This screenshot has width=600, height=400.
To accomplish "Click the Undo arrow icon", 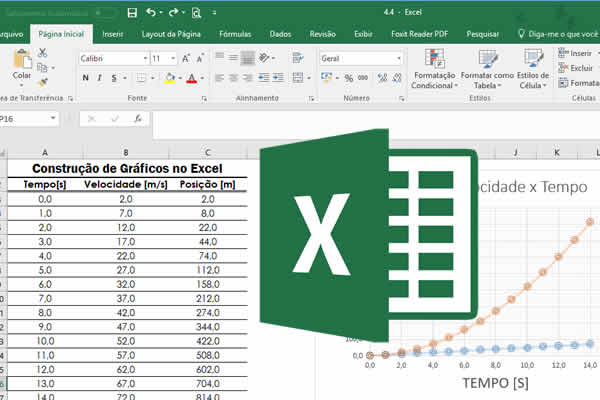I will (x=152, y=13).
